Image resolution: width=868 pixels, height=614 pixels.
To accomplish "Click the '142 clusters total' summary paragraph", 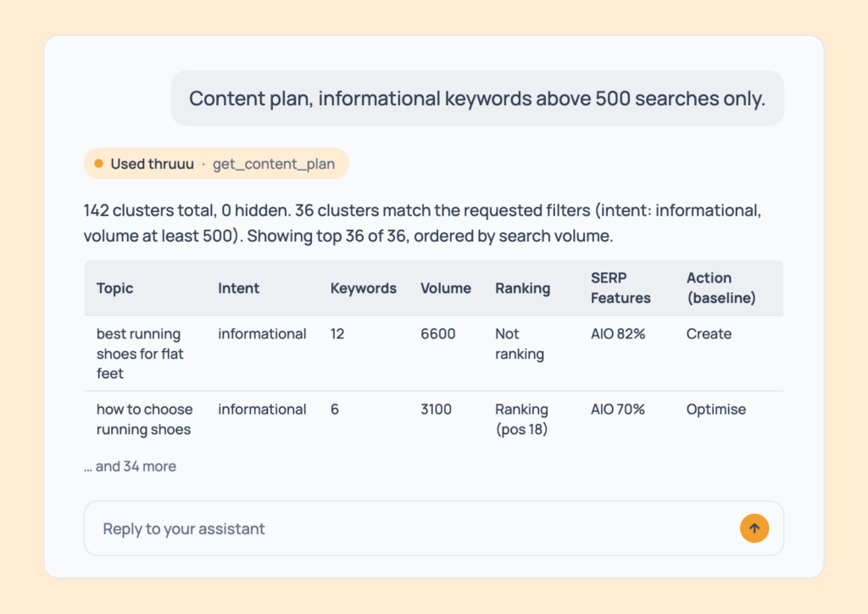I will point(422,223).
